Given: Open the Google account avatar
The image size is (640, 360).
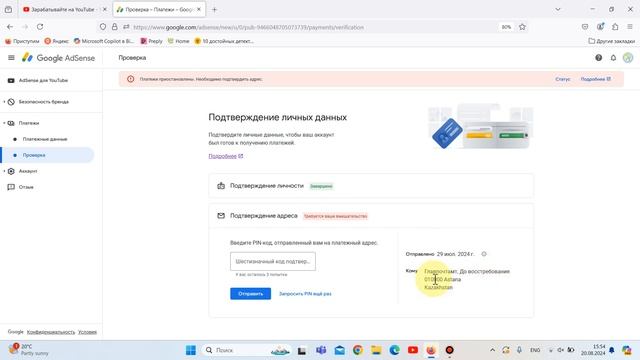Looking at the screenshot, I should click(628, 58).
